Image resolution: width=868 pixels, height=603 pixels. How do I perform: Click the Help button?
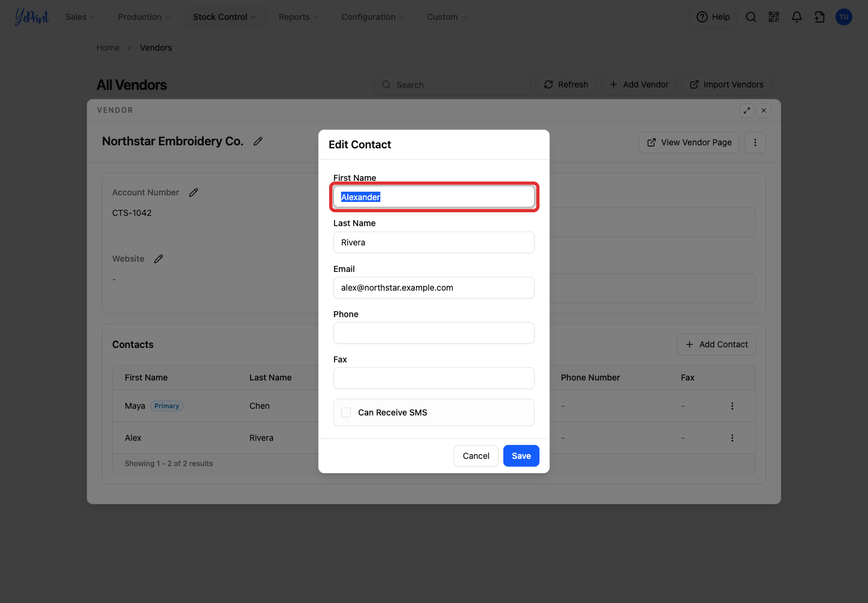pos(713,17)
